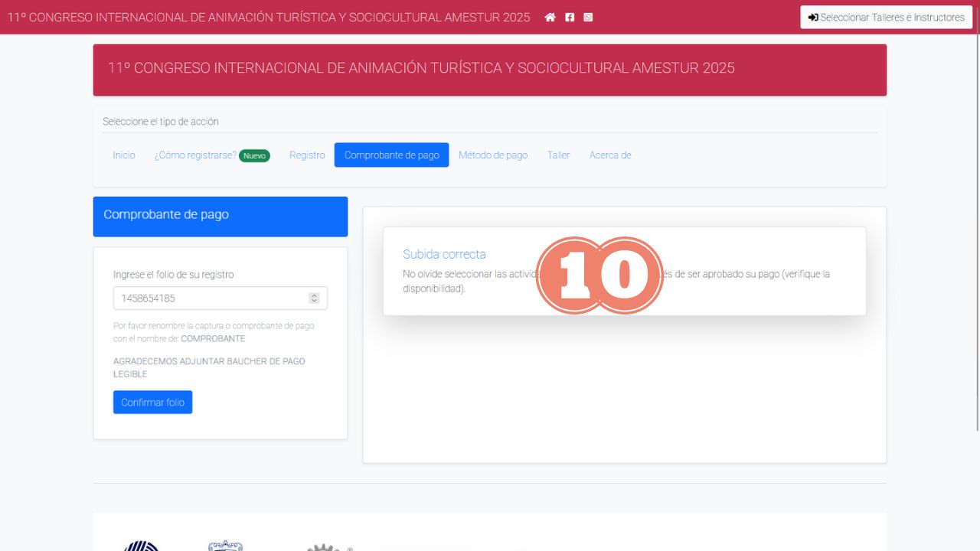Click the navbar congress title link

tap(269, 17)
